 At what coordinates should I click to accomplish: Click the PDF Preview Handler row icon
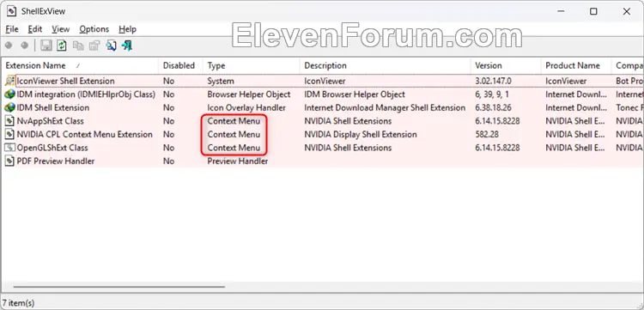click(x=9, y=161)
